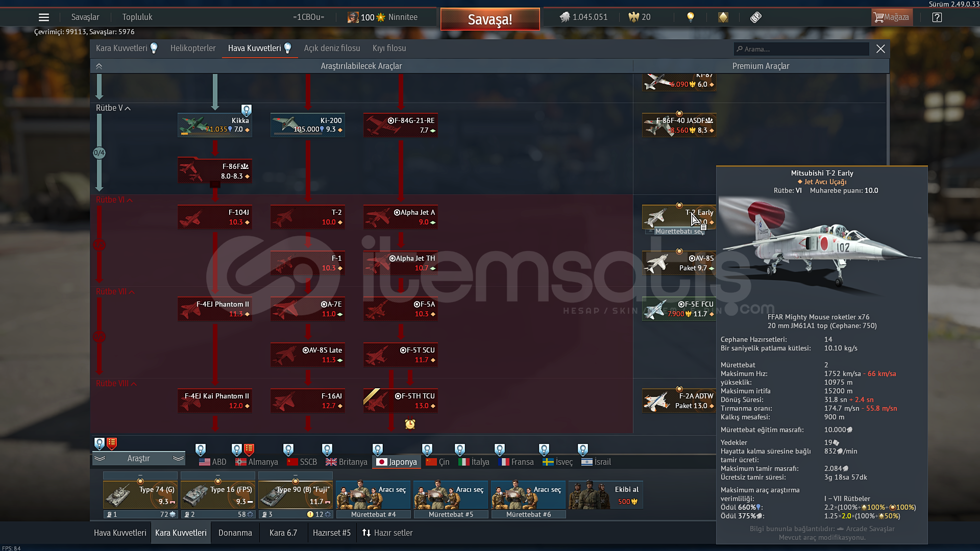The image size is (980, 551).
Task: Select AV-8S Late aircraft
Action: click(308, 355)
